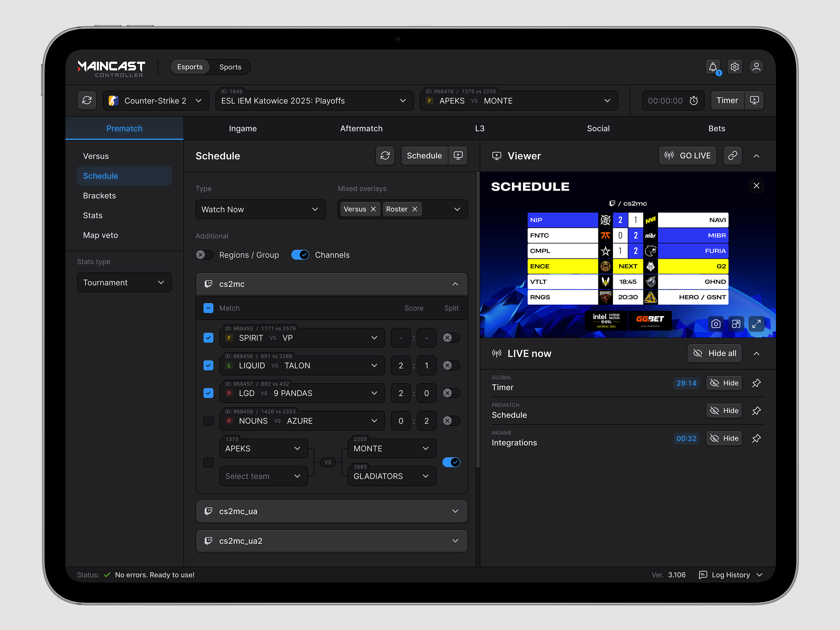Remove the Versus overlay tag
This screenshot has width=840, height=630.
coord(373,209)
